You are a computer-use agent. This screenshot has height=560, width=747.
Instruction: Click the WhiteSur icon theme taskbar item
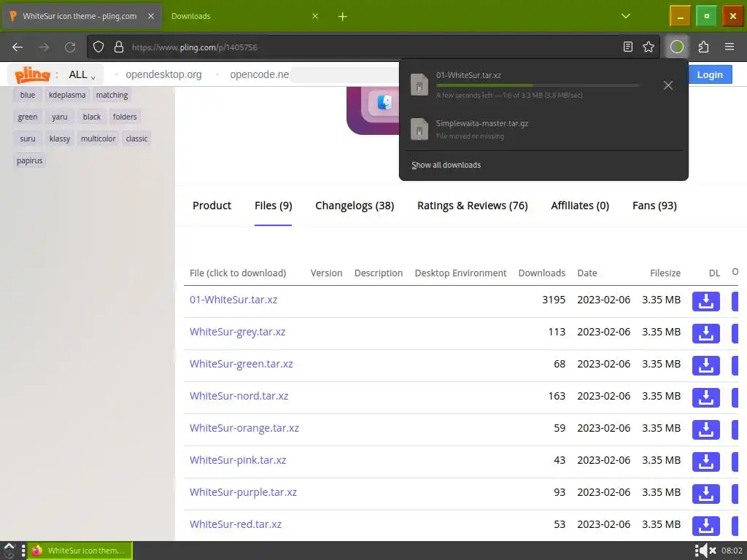click(80, 551)
